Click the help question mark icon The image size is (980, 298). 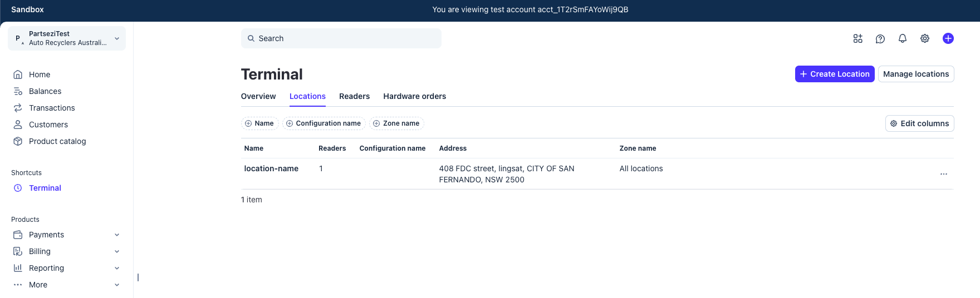tap(880, 38)
